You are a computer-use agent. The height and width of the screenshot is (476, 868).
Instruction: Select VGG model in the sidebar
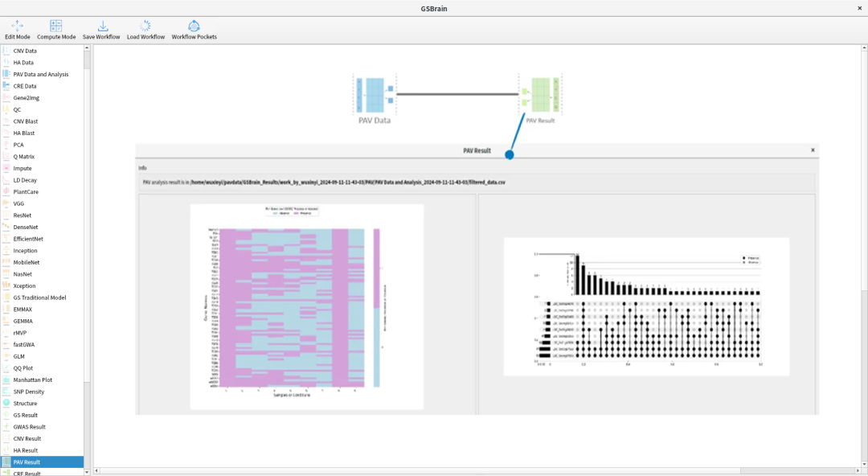(42, 203)
